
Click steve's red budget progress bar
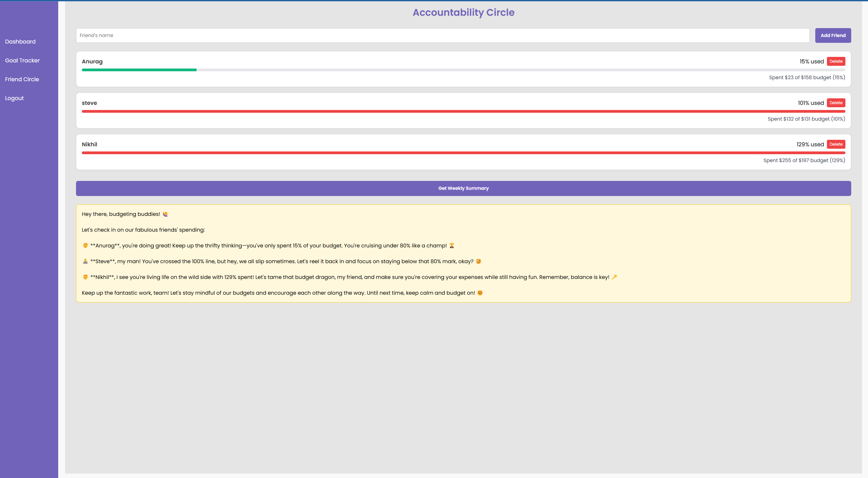[463, 111]
